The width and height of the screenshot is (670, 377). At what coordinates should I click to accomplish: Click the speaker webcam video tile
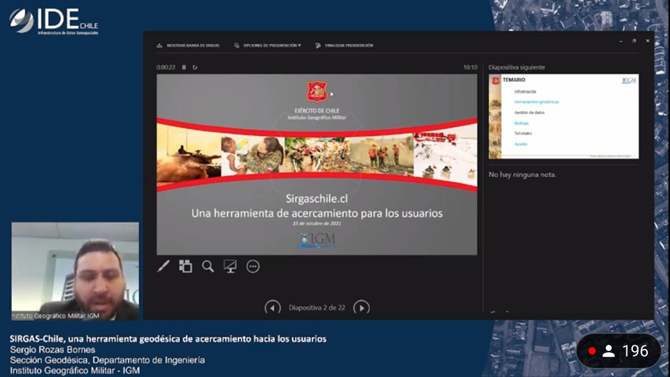[75, 271]
